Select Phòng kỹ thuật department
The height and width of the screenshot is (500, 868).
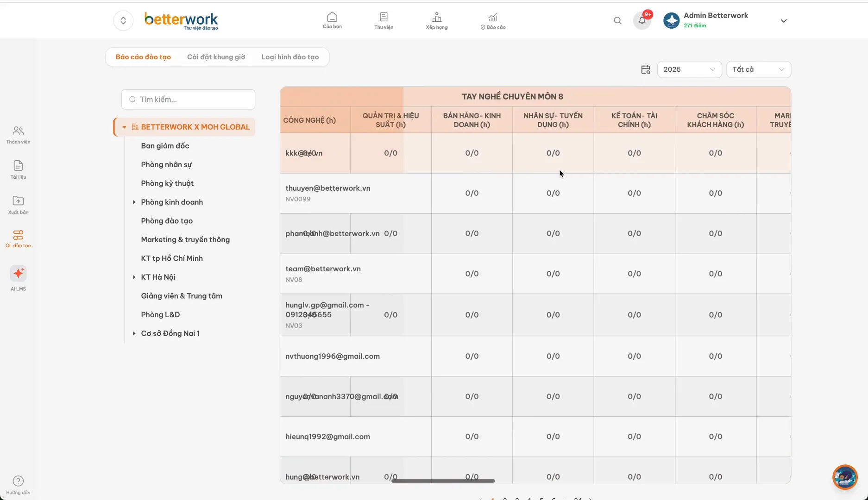(x=167, y=183)
